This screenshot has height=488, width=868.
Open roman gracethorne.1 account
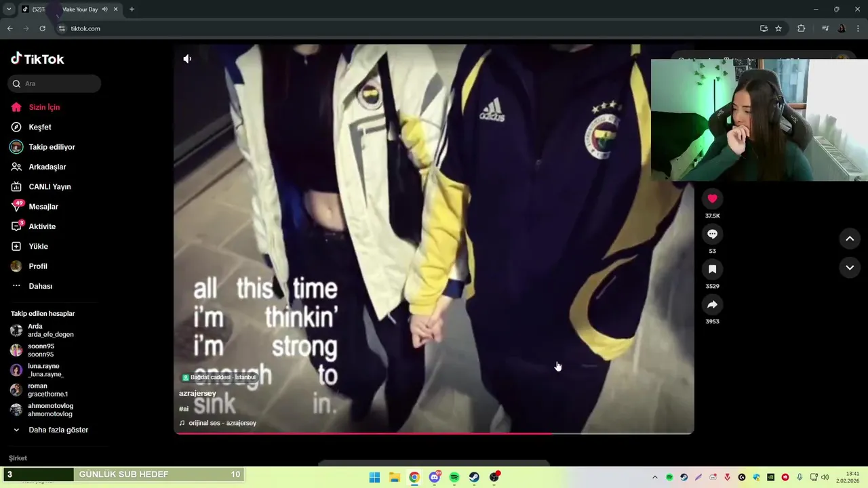[x=46, y=390]
